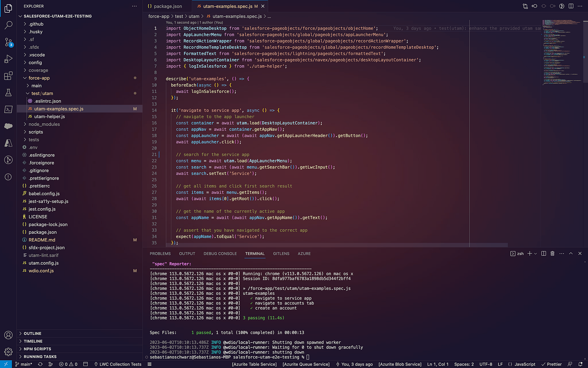Maximize terminal panel with chevron up
Screen dimensions: 588x368
click(571, 254)
